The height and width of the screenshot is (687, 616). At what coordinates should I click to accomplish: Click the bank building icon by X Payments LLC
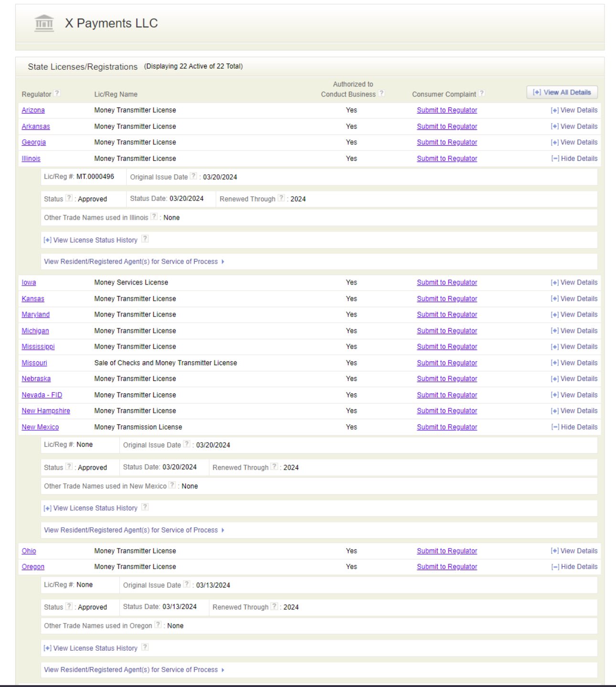click(44, 23)
